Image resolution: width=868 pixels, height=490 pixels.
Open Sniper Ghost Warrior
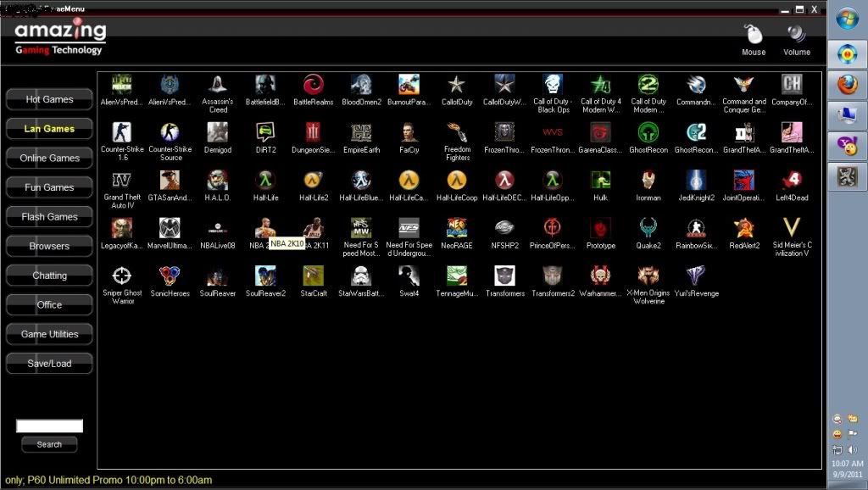click(122, 276)
